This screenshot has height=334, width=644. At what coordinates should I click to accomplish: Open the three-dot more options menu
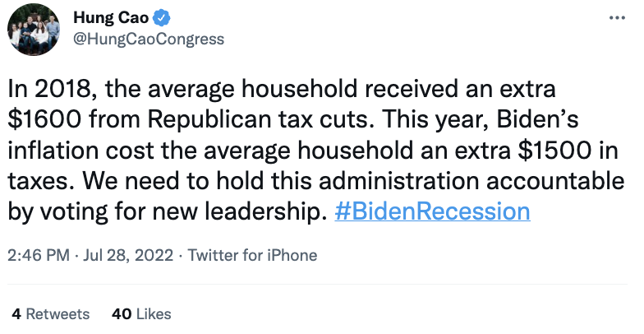(x=617, y=18)
